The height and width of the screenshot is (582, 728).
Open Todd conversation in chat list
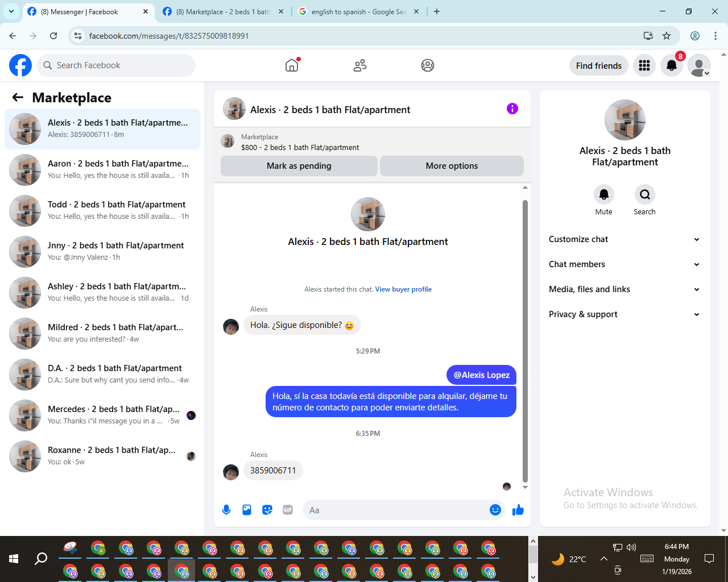(102, 210)
